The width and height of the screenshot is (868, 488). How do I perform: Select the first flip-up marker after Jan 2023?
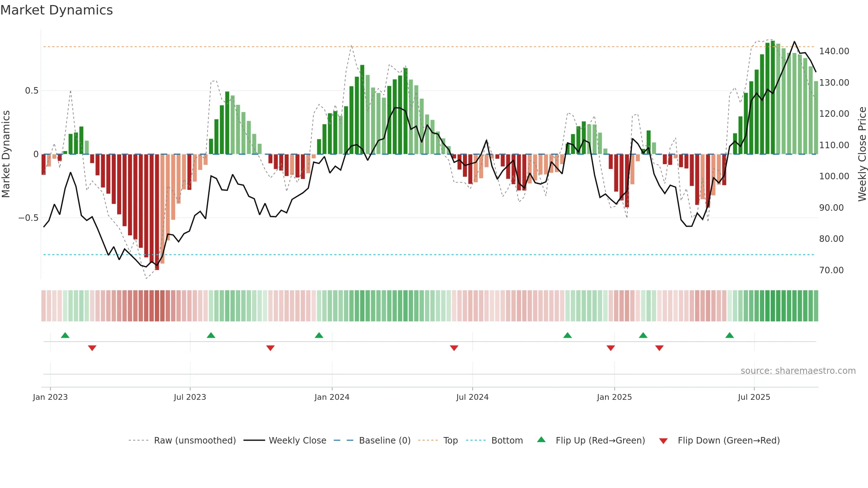click(65, 335)
